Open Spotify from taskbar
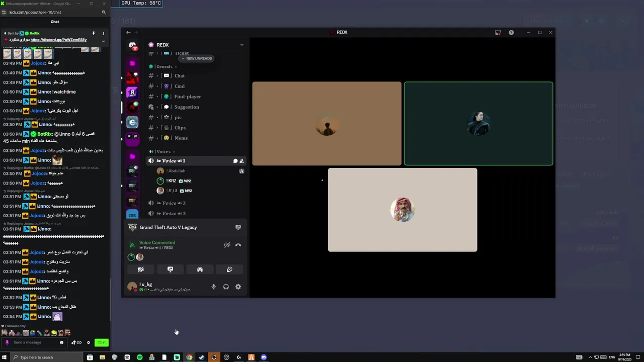The image size is (644, 362). point(139,357)
